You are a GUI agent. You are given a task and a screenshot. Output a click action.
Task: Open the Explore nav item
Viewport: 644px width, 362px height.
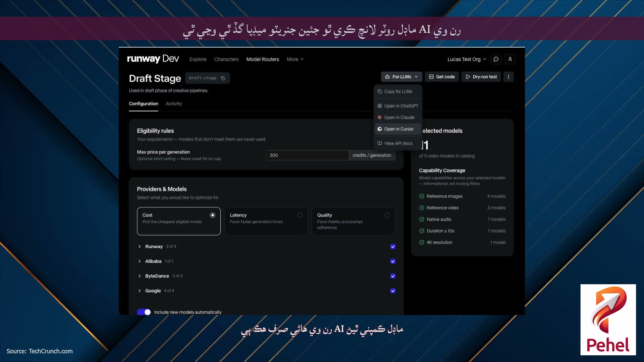click(198, 59)
